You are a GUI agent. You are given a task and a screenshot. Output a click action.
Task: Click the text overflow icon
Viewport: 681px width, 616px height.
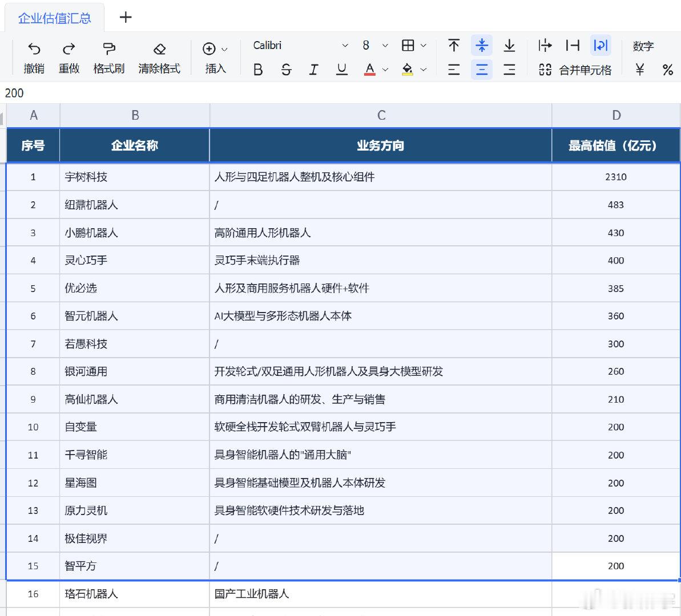(x=545, y=45)
